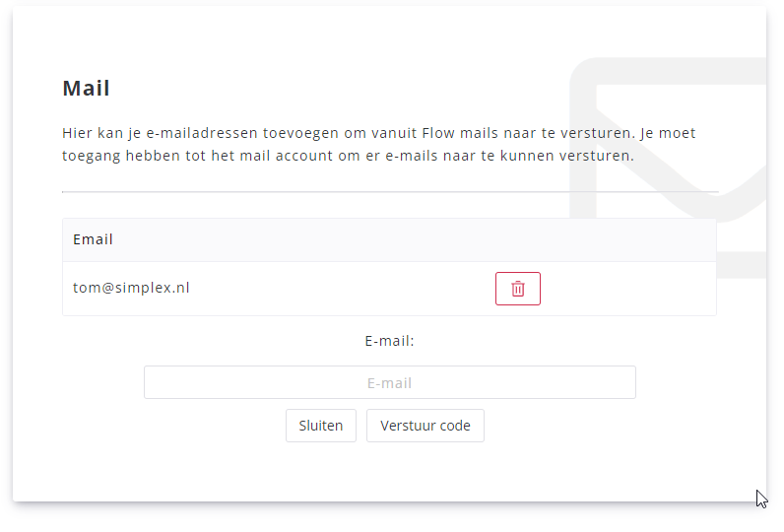Click the empty right side of Email header row
The image size is (784, 532).
pos(492,239)
